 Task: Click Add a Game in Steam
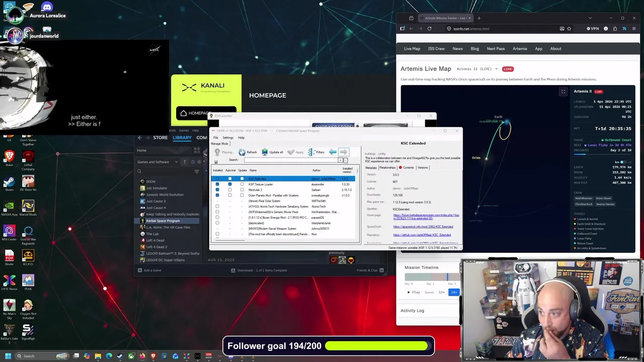pos(149,270)
